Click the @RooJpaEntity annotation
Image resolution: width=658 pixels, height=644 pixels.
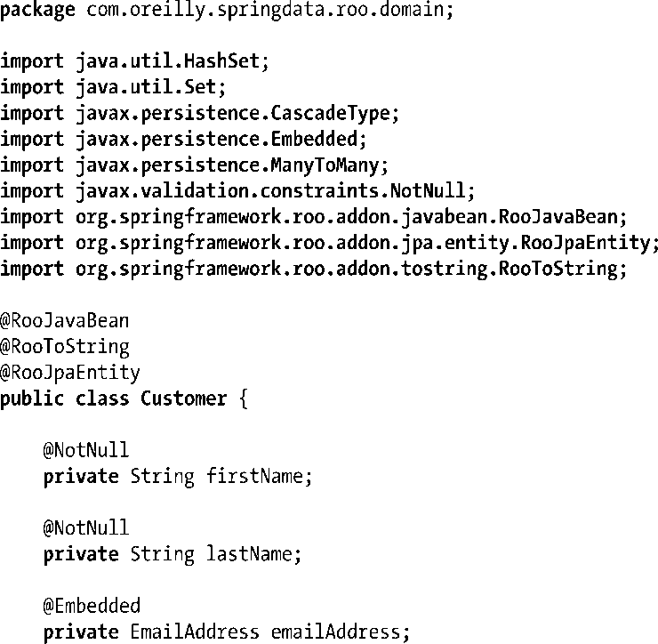pos(69,372)
